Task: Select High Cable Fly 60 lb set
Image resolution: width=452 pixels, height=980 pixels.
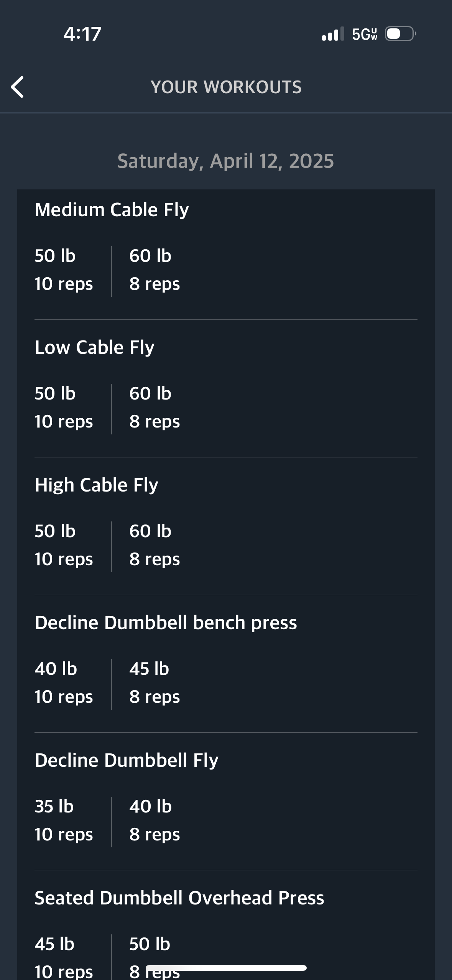Action: pos(155,545)
